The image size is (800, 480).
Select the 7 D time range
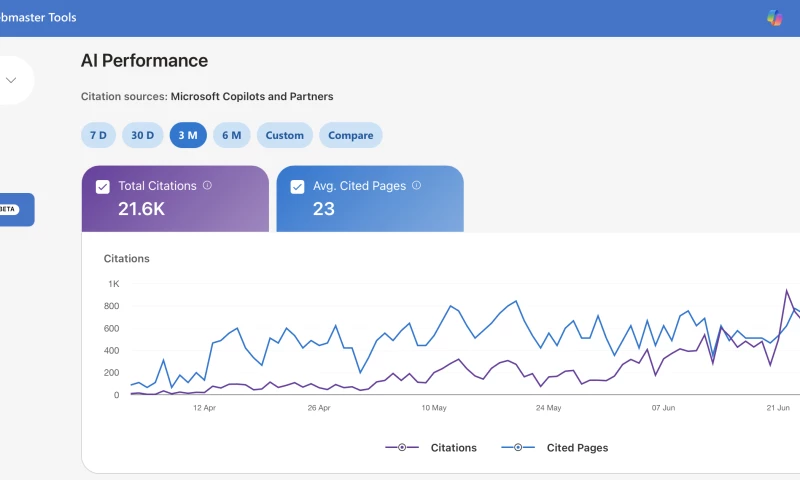coord(98,135)
